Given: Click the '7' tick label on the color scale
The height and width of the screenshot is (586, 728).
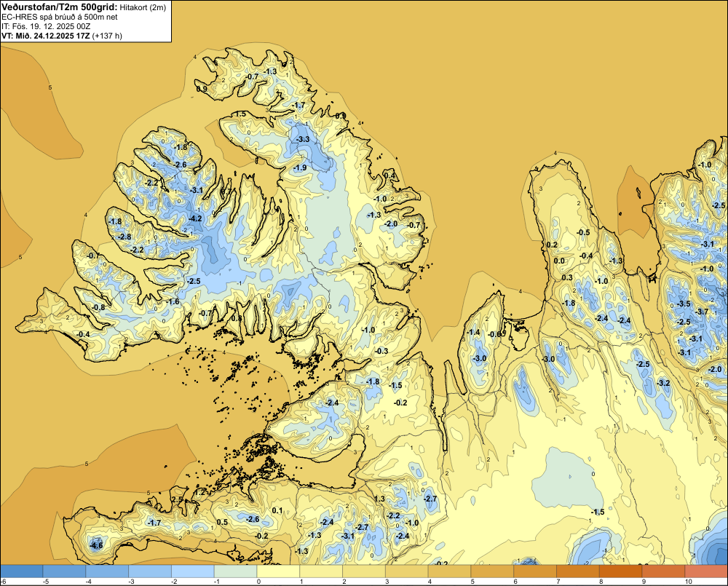Looking at the screenshot, I should (x=558, y=582).
